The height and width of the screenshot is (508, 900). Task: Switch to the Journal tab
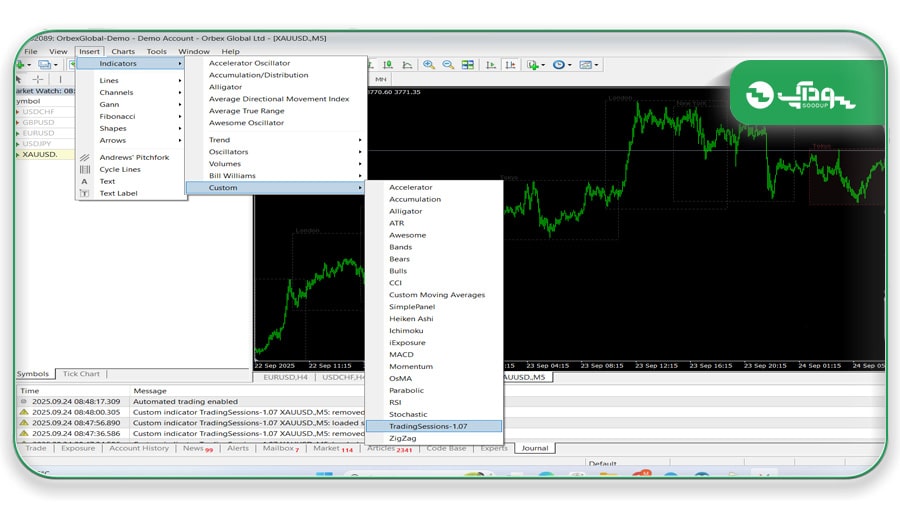coord(534,448)
